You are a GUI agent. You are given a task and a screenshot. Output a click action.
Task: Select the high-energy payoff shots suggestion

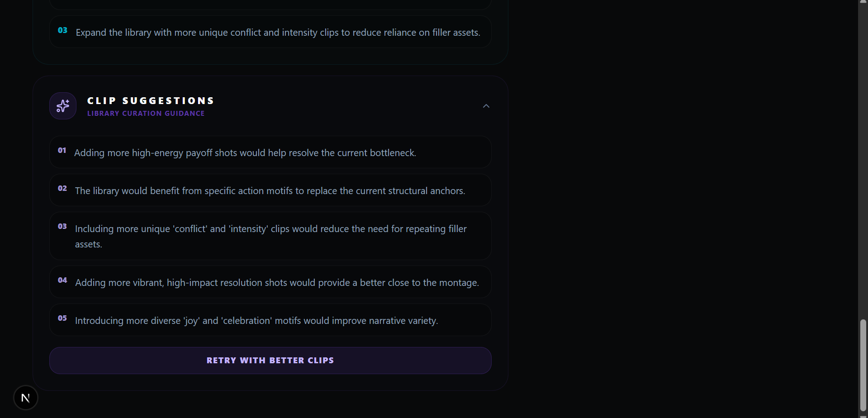[x=245, y=153]
